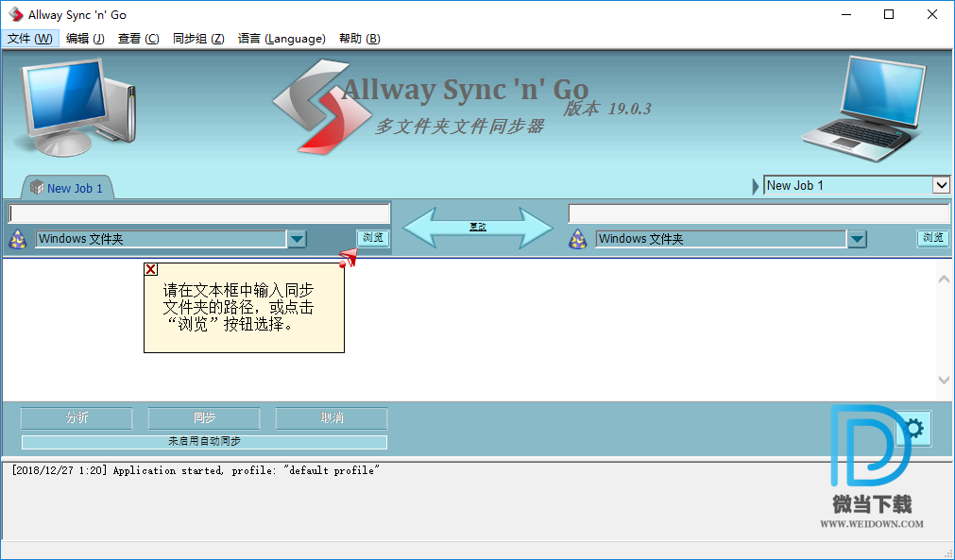955x560 pixels.
Task: Open the 编辑 (J) menu
Action: coord(85,39)
